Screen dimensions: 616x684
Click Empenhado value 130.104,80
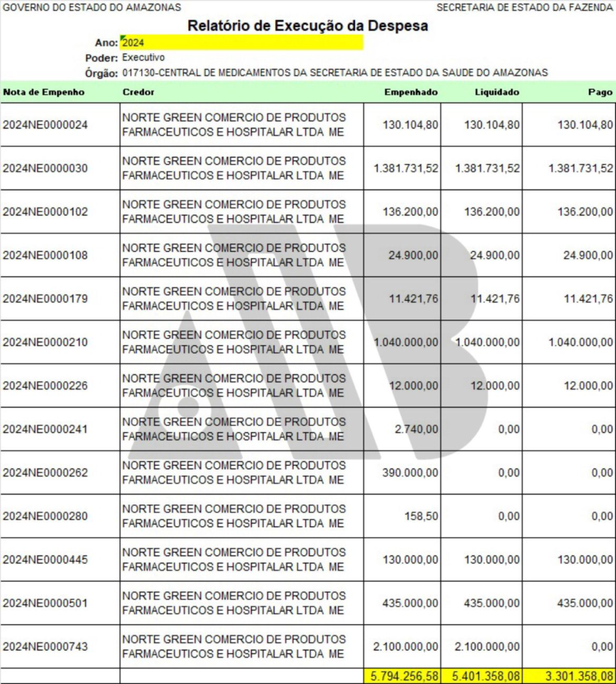pyautogui.click(x=410, y=125)
